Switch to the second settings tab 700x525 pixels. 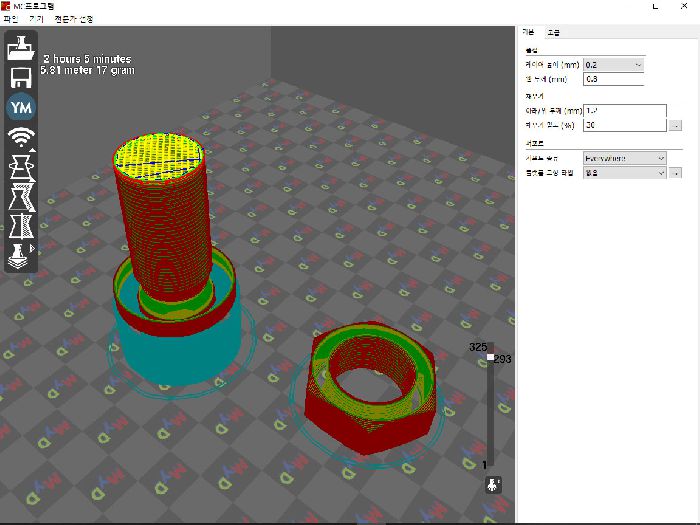click(x=553, y=33)
